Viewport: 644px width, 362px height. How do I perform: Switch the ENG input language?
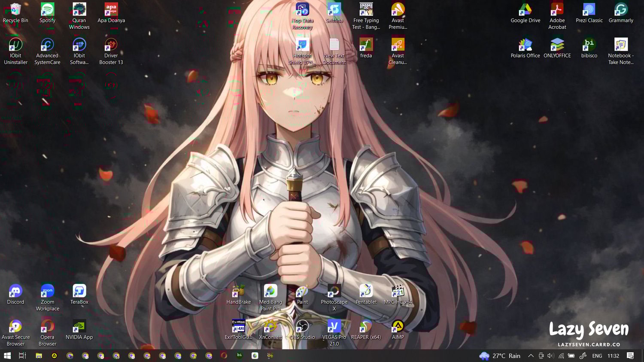(x=597, y=356)
